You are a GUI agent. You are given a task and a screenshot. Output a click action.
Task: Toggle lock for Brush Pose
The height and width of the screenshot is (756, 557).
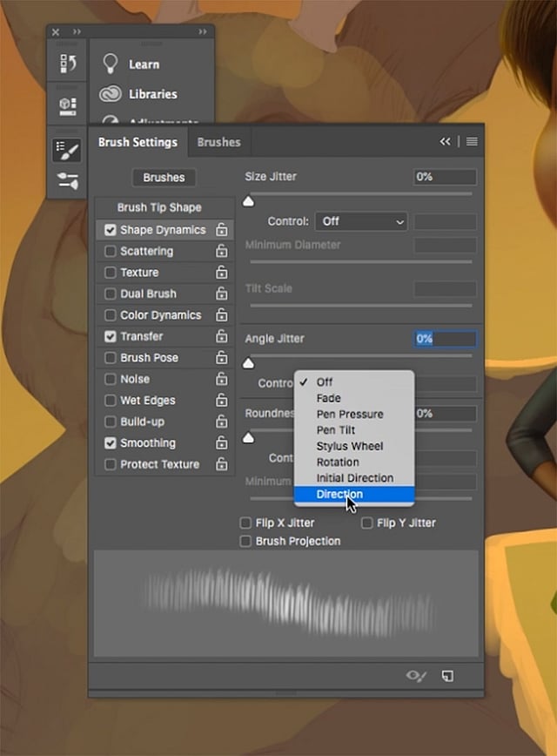222,357
